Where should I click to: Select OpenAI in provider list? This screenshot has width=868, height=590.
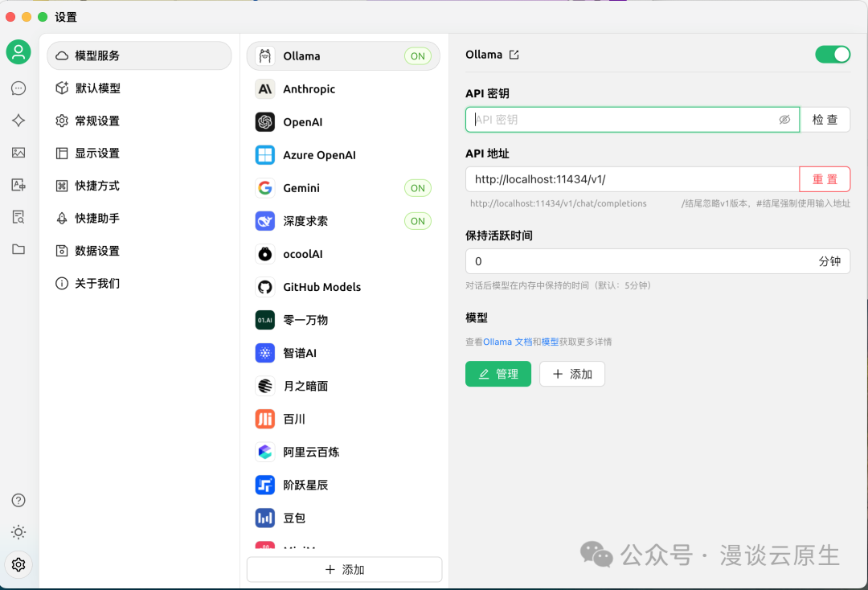point(343,121)
